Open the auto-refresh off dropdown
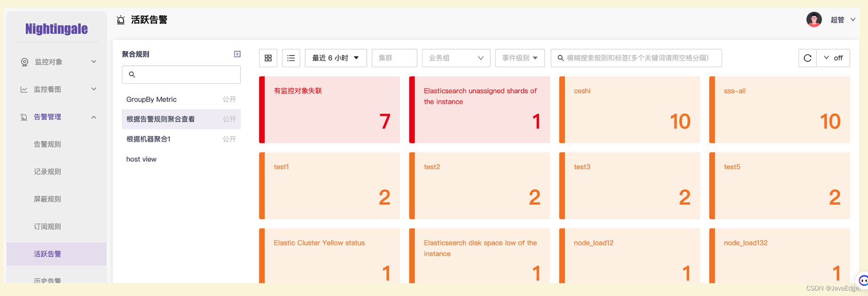The height and width of the screenshot is (296, 868). tap(833, 58)
